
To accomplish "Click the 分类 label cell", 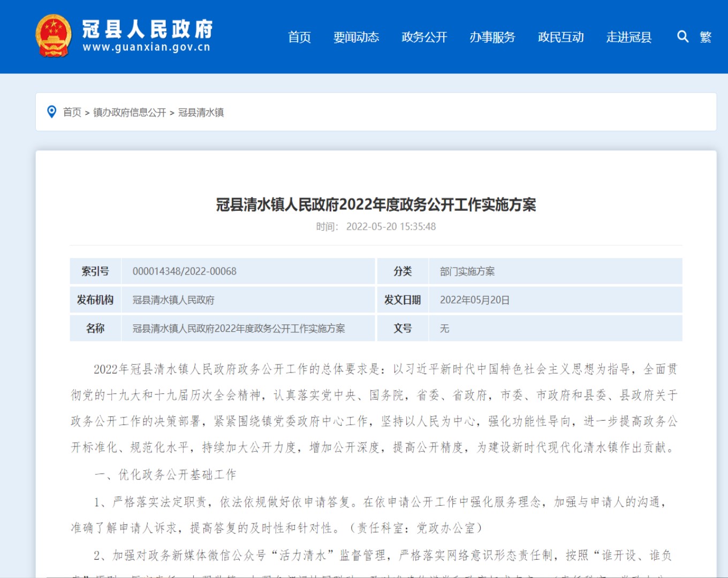I will click(403, 271).
